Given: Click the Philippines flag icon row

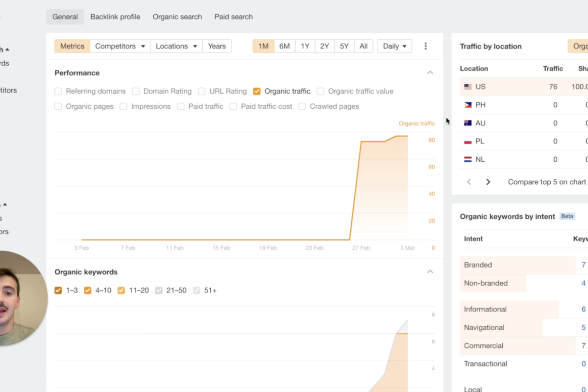Looking at the screenshot, I should coord(468,105).
